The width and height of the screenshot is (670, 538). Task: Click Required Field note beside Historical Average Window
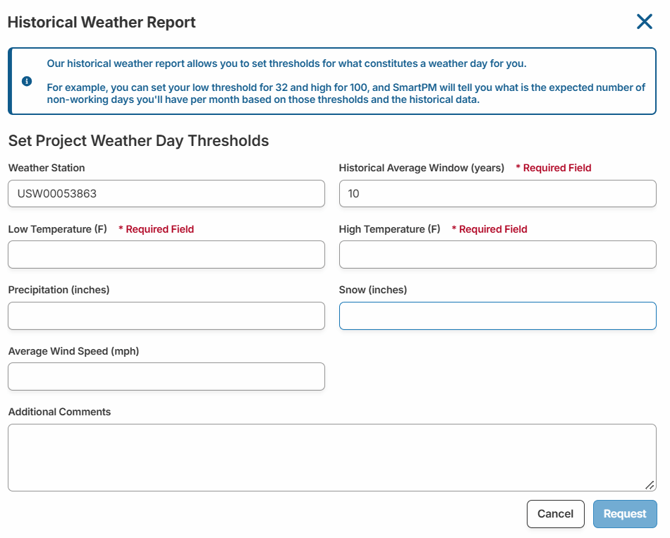pyautogui.click(x=554, y=168)
